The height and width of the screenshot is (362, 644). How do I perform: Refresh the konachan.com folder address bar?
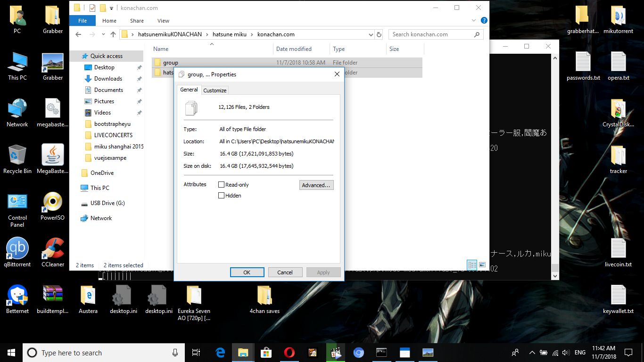click(379, 34)
